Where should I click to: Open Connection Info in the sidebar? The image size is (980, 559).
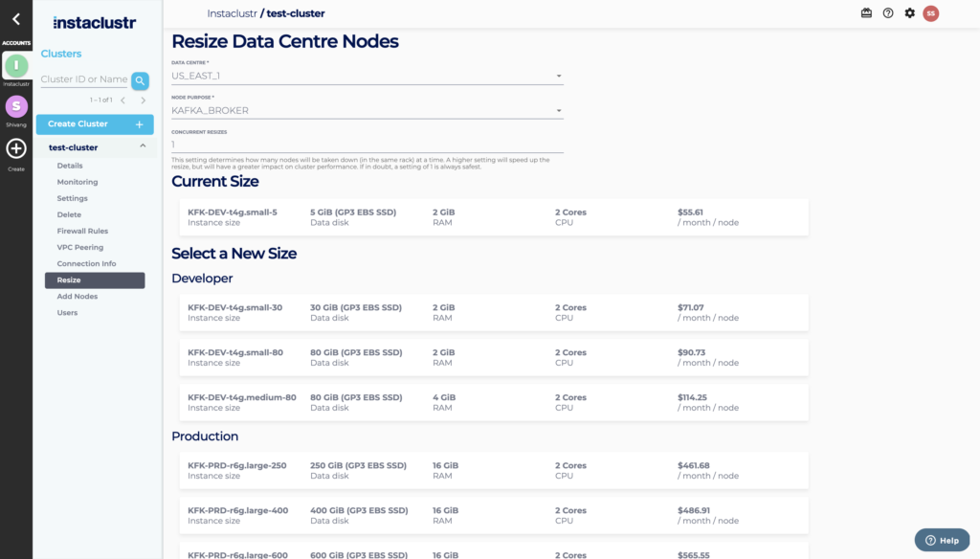click(86, 263)
